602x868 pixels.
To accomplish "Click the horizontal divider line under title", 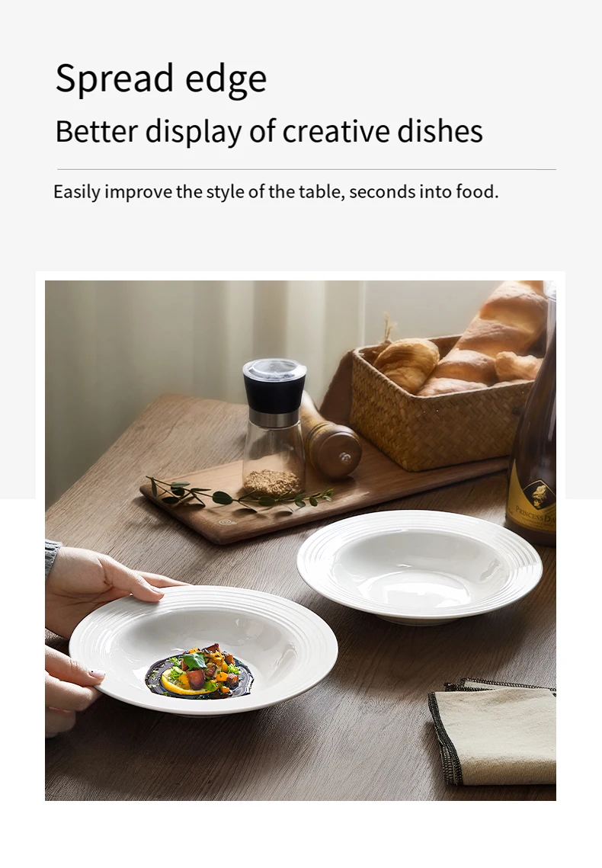I will click(306, 169).
